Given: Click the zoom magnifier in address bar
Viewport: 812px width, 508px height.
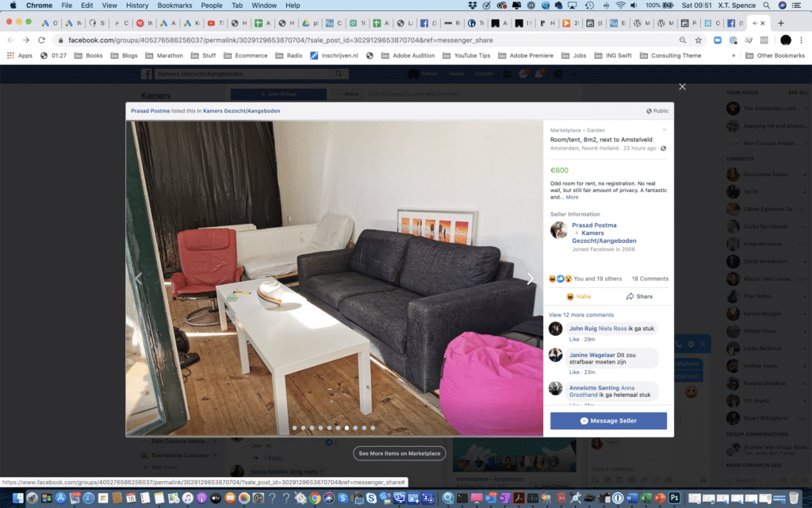Looking at the screenshot, I should click(x=683, y=40).
